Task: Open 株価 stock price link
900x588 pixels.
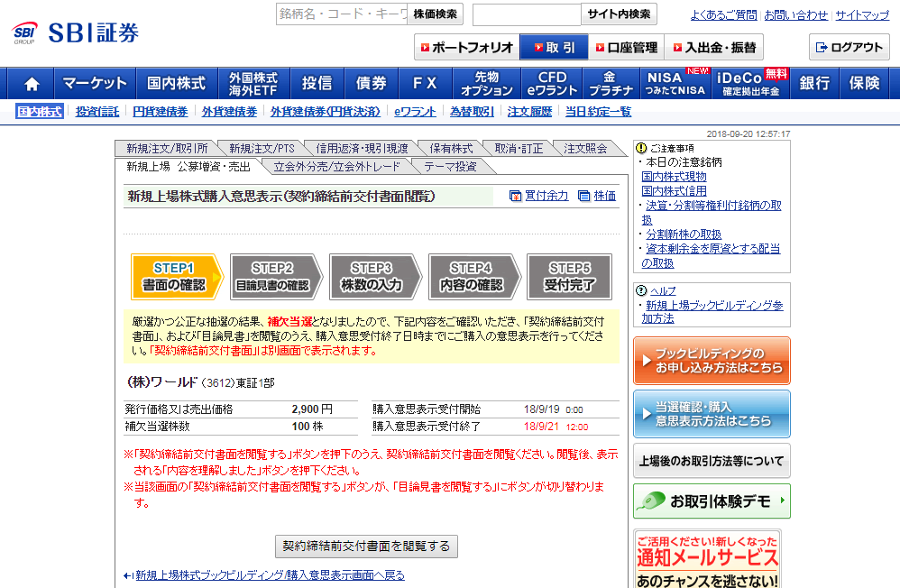Action: pos(597,196)
